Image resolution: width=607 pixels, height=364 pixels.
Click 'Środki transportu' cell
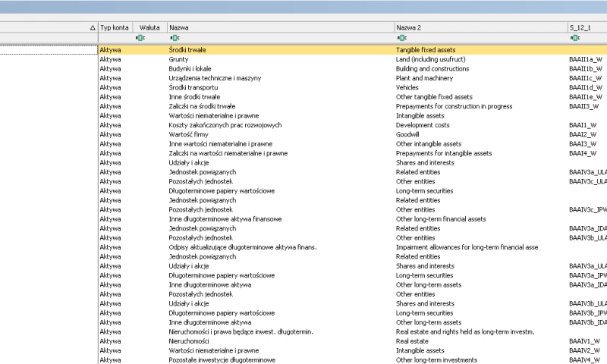193,87
